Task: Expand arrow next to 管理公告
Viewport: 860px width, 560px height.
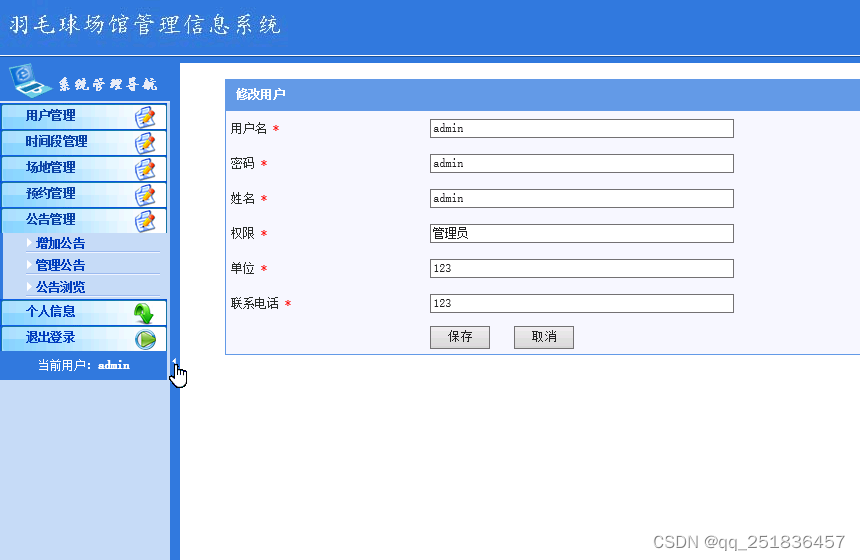Action: click(x=29, y=264)
